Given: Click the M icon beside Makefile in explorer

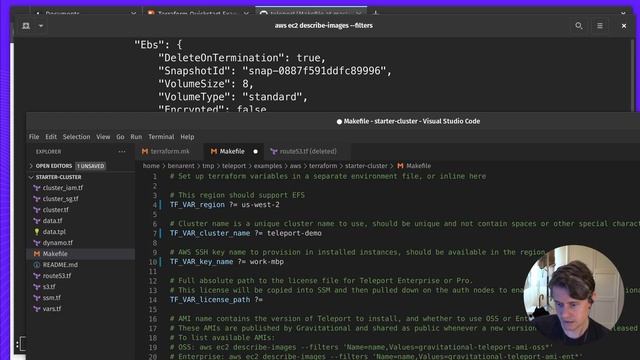Looking at the screenshot, I should [37, 254].
